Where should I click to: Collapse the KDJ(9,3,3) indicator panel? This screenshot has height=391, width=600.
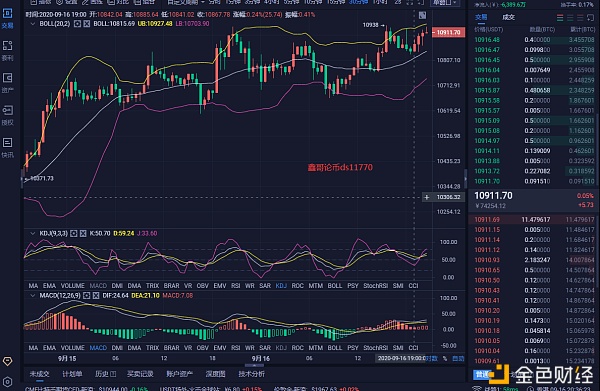point(33,233)
